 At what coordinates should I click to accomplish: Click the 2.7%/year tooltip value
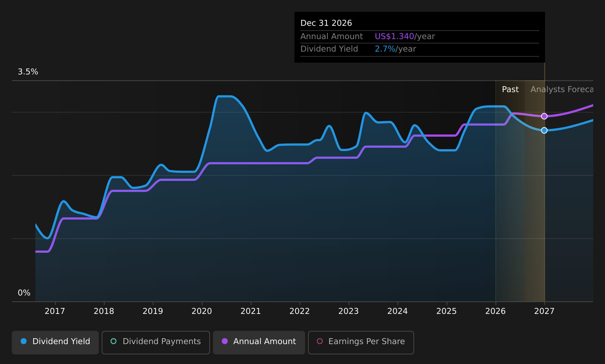(x=395, y=49)
